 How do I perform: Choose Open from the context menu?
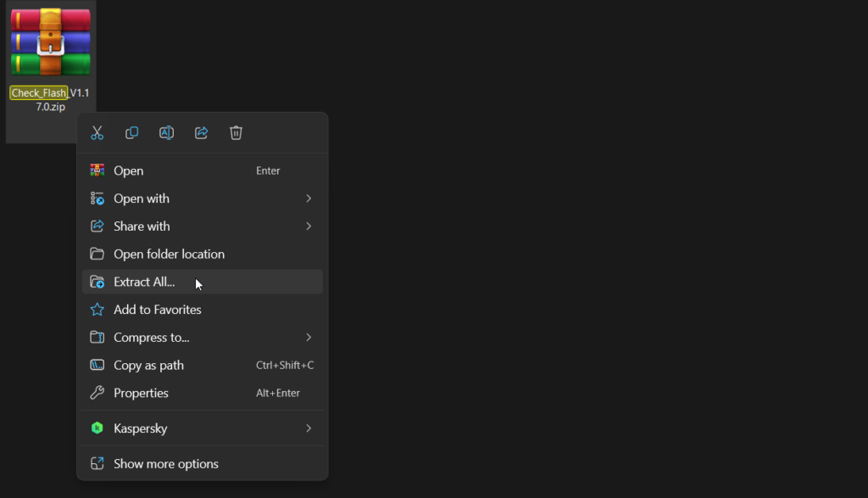click(129, 171)
